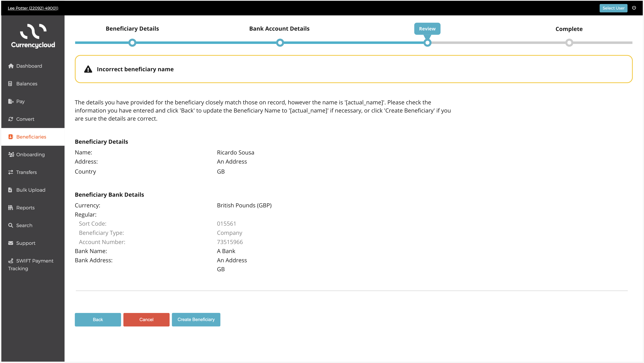Click the name value 'Ricardo Sousa'
The height and width of the screenshot is (363, 644).
235,152
